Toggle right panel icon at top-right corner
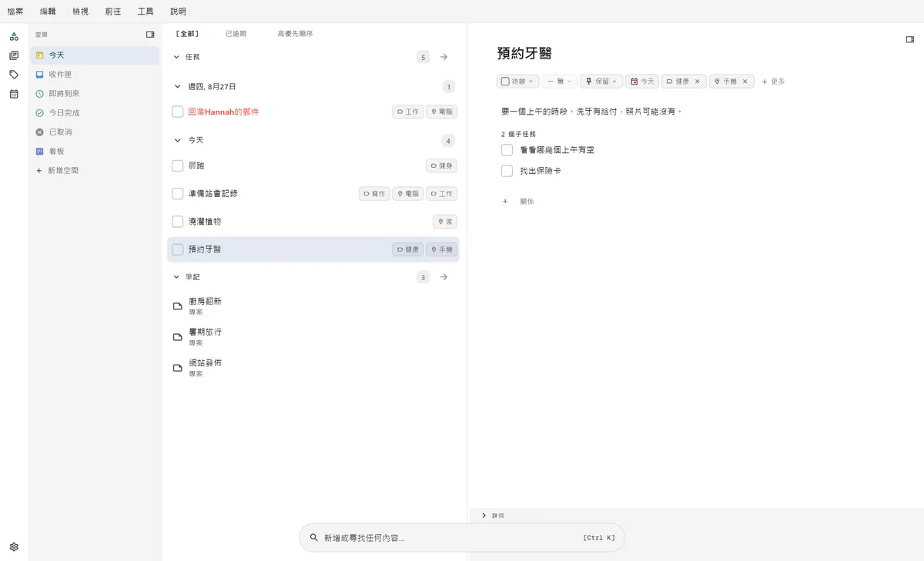The image size is (924, 561). click(909, 39)
